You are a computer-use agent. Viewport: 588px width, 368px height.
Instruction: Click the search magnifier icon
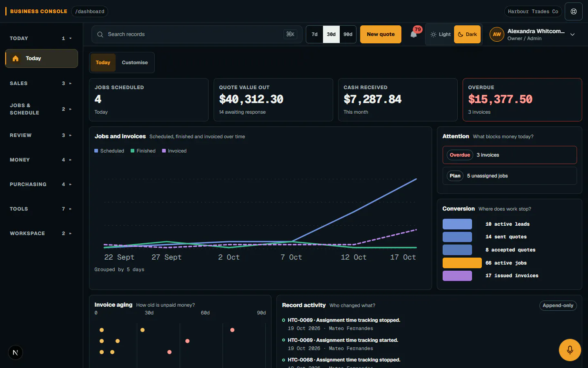click(100, 34)
